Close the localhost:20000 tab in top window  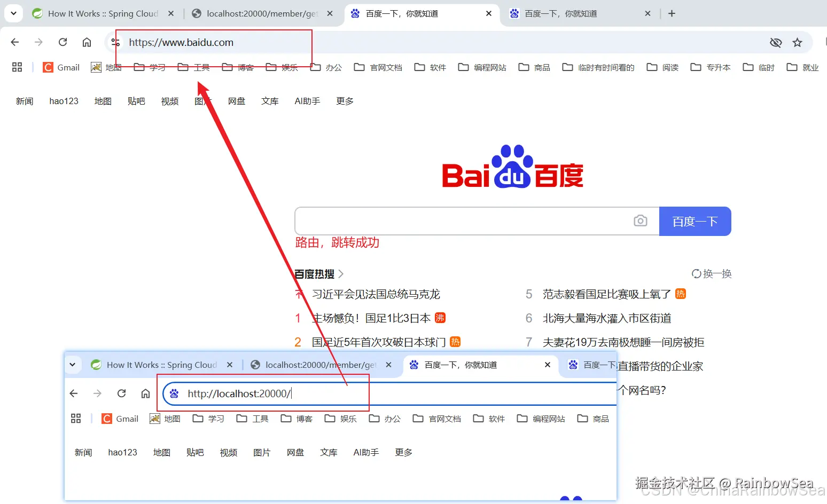[x=330, y=13]
